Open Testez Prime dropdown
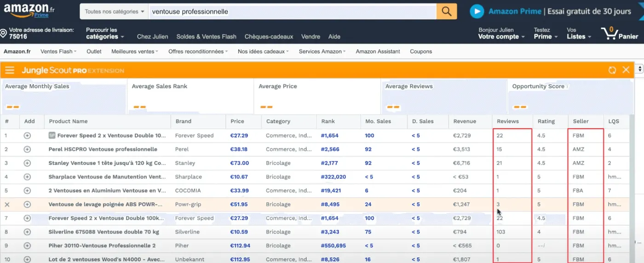The height and width of the screenshot is (263, 644). (x=546, y=33)
